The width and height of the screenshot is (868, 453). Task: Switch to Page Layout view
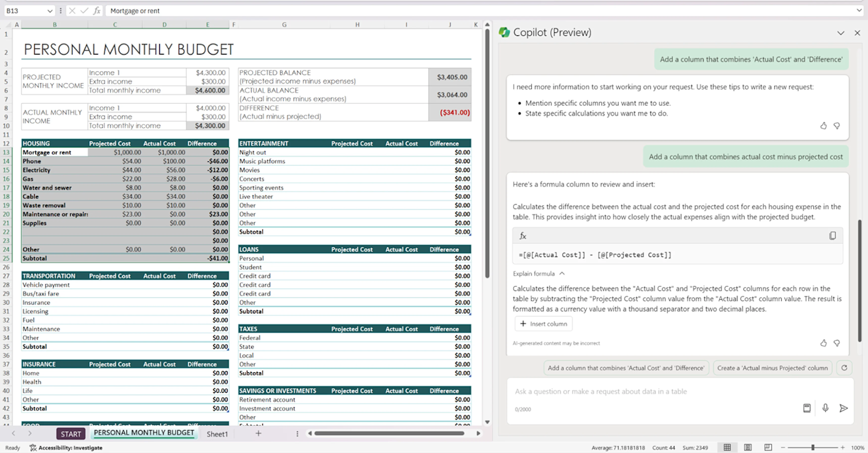tap(748, 447)
